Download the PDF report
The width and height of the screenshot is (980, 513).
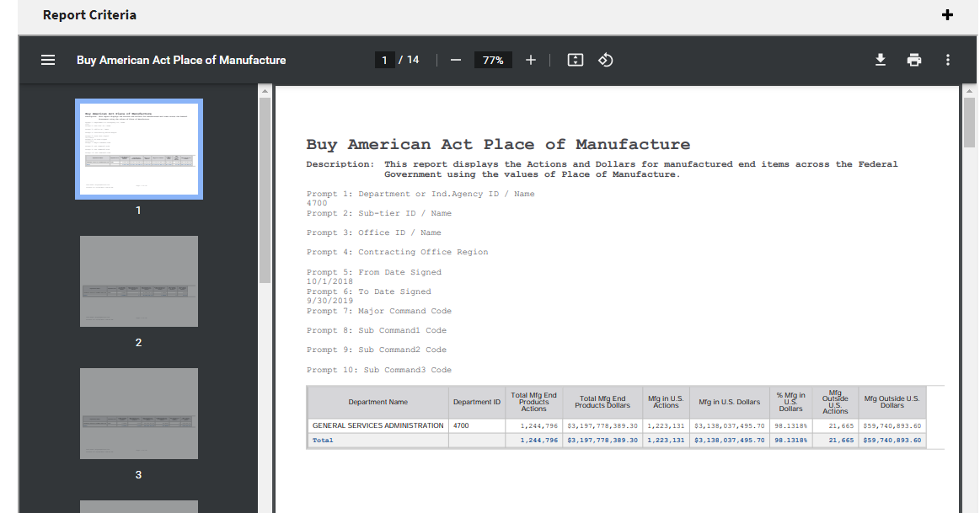pyautogui.click(x=880, y=60)
